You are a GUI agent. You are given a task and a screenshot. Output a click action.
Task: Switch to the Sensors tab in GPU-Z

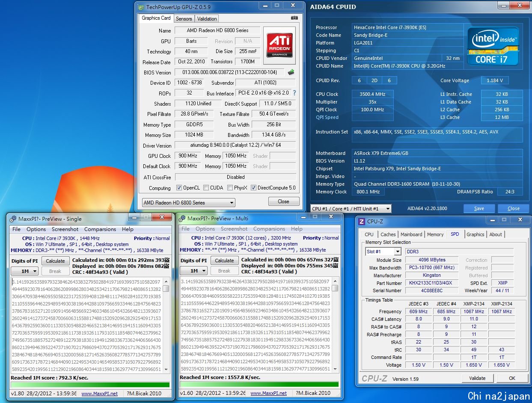tap(184, 19)
